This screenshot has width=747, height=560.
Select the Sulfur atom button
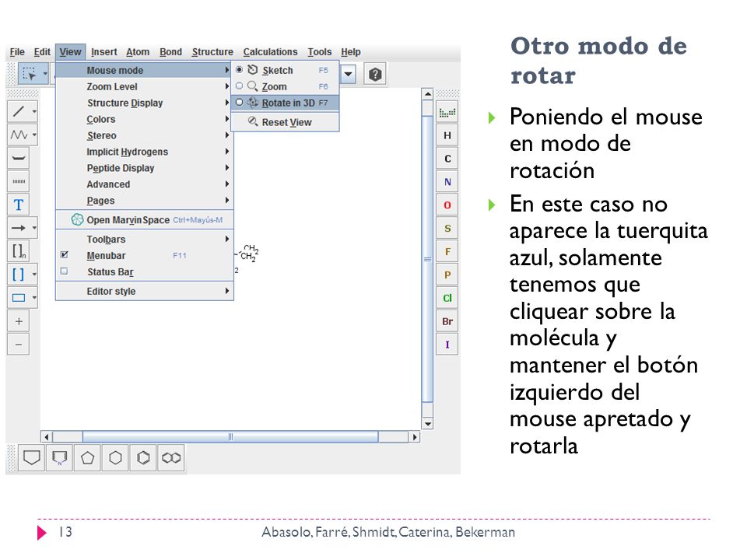[447, 229]
